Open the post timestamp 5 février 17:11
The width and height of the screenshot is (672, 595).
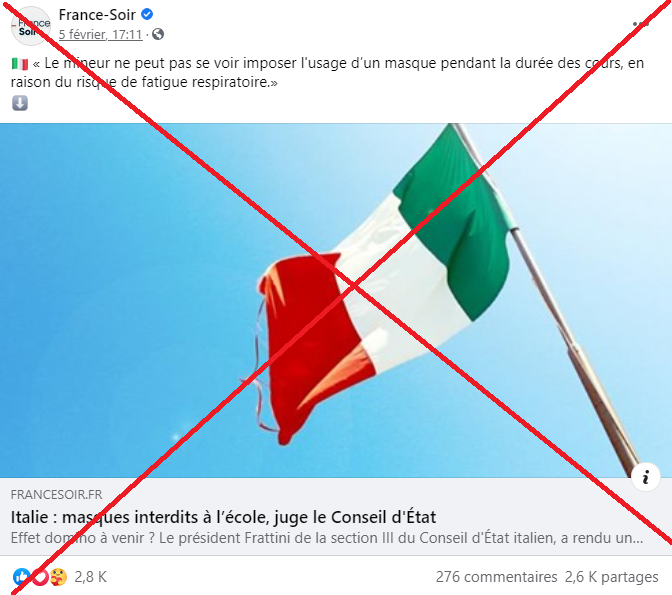100,34
